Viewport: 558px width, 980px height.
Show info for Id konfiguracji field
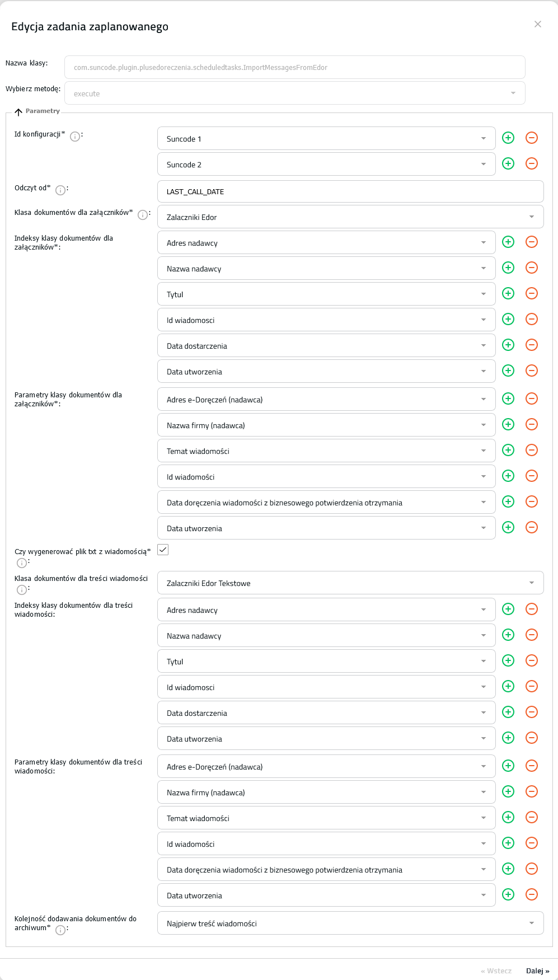75,136
